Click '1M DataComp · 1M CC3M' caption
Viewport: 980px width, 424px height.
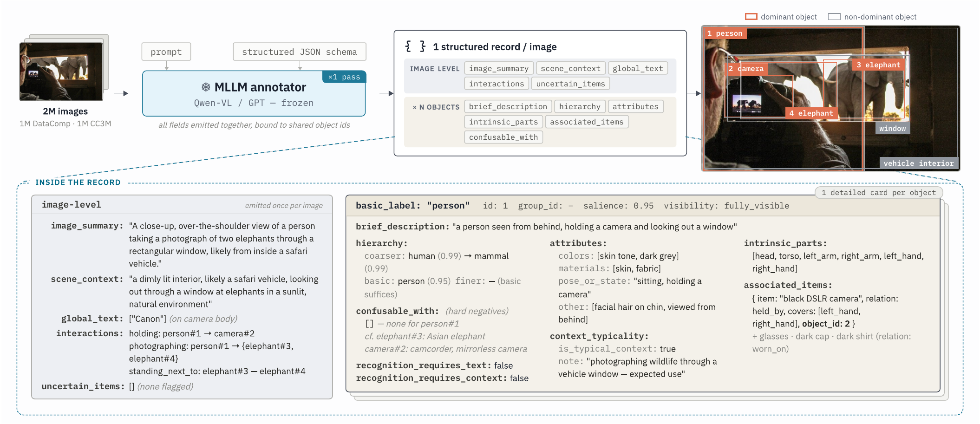[65, 124]
